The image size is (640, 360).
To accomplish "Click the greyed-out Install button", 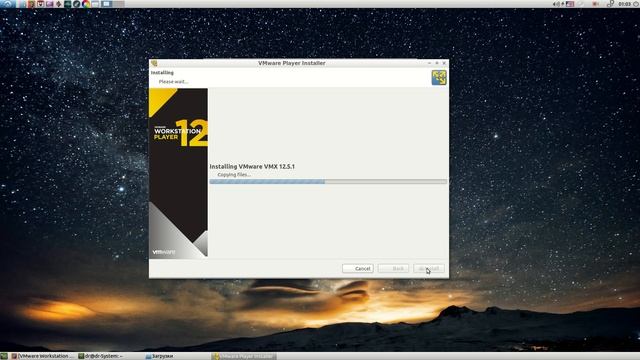I will 429,269.
